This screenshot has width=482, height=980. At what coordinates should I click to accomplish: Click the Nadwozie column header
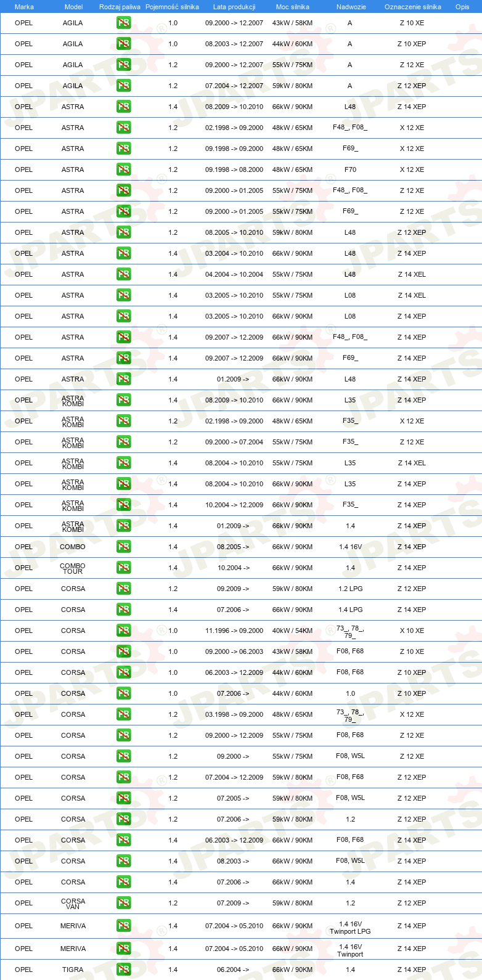tap(351, 7)
